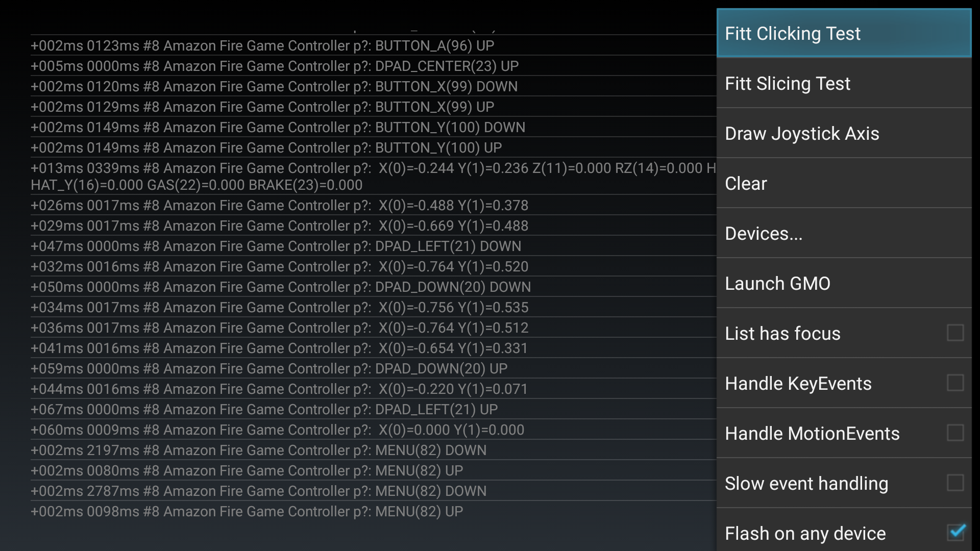Choose Draw Joystick Axis menu entry
Viewport: 980px width, 551px height.
(843, 134)
